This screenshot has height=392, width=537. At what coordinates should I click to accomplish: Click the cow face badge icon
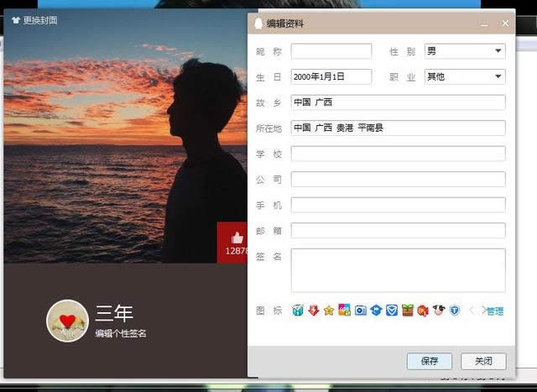[438, 311]
